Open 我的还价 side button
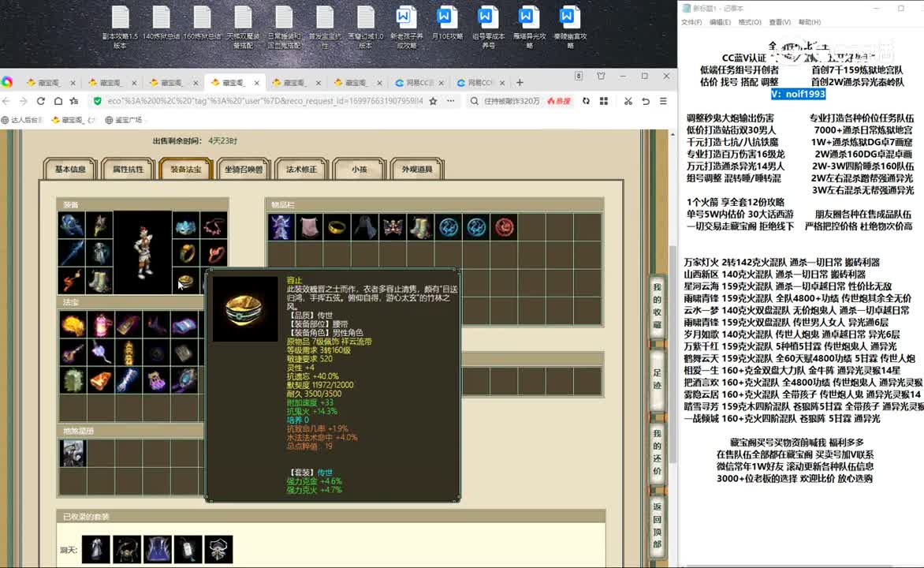Screen dimensions: 924x568 click(657, 452)
